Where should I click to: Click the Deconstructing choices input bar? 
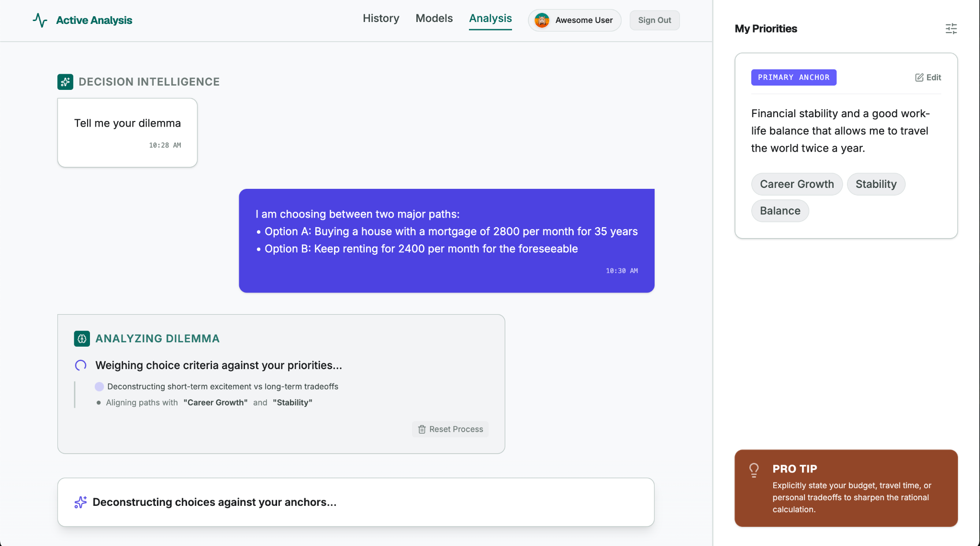coord(356,502)
